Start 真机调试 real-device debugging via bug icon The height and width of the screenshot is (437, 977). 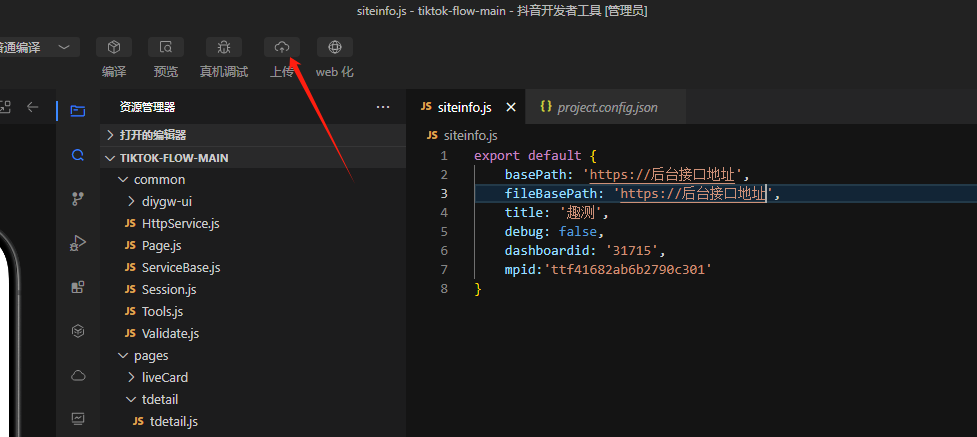(x=223, y=47)
